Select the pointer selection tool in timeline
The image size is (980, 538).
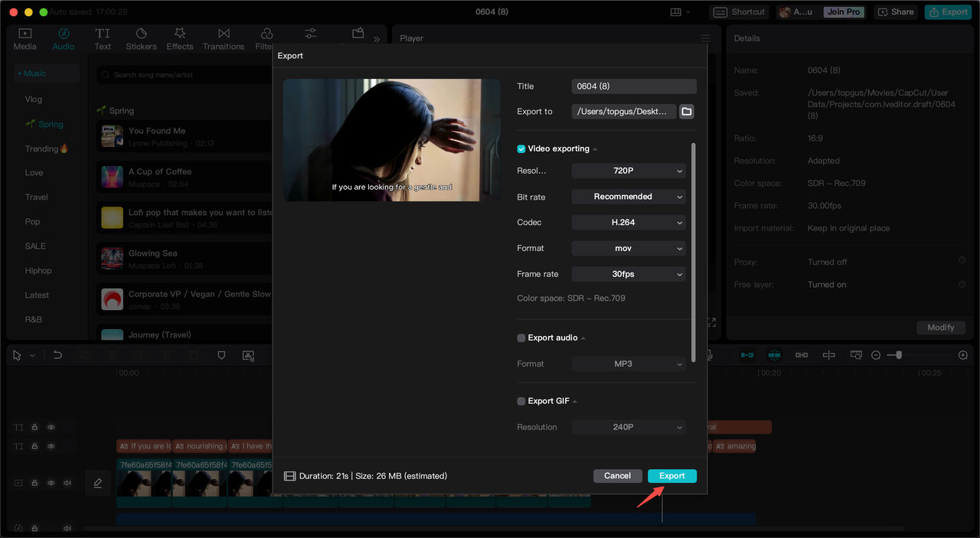pyautogui.click(x=18, y=356)
